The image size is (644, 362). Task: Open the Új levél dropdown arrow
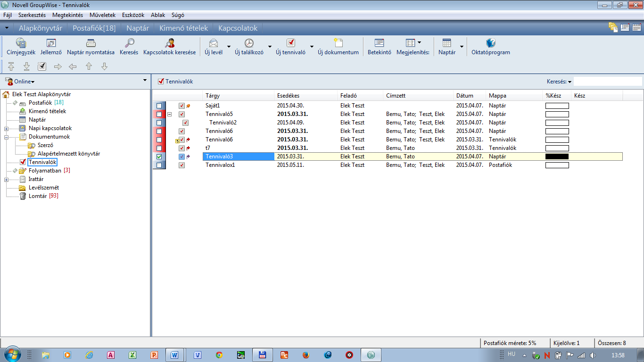tap(229, 47)
